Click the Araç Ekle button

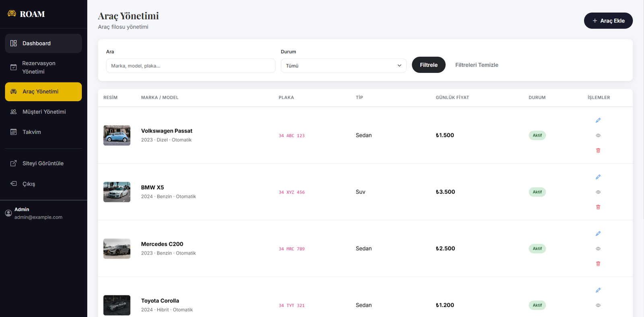[608, 21]
